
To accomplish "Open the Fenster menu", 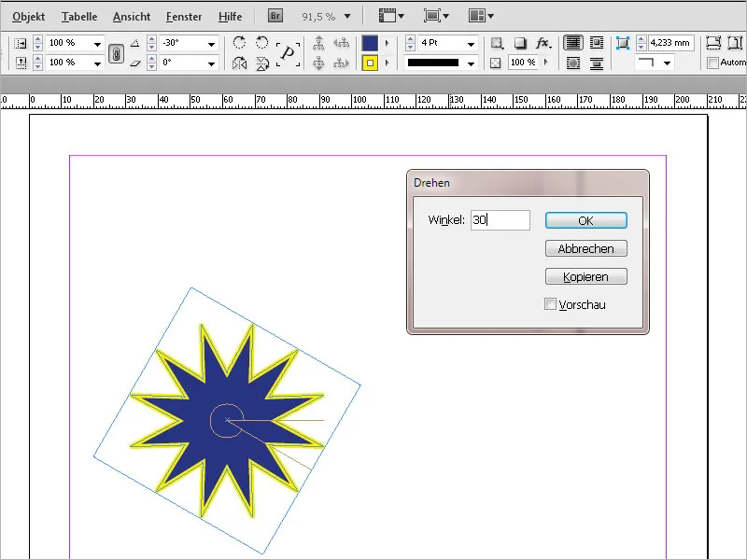I will pos(184,16).
